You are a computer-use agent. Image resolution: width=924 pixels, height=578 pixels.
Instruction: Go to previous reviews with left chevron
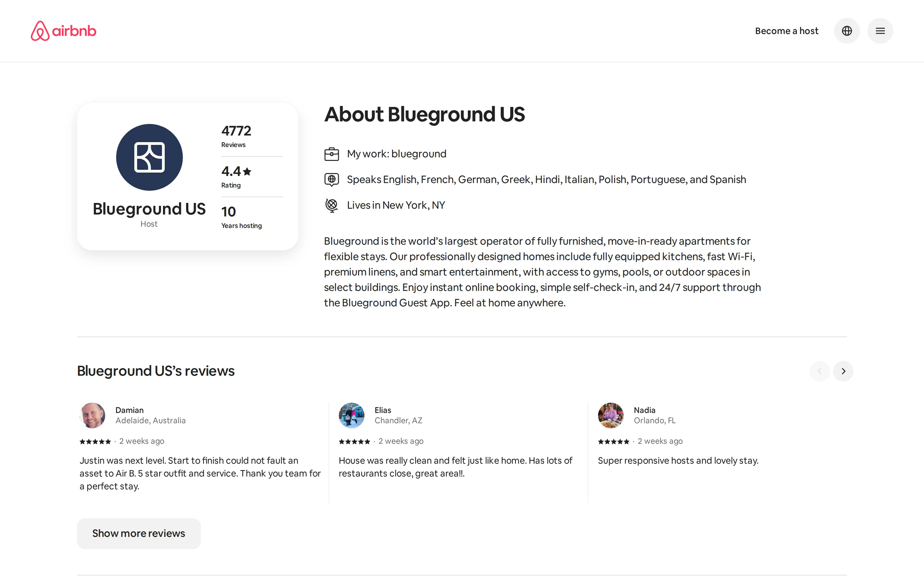click(x=819, y=371)
